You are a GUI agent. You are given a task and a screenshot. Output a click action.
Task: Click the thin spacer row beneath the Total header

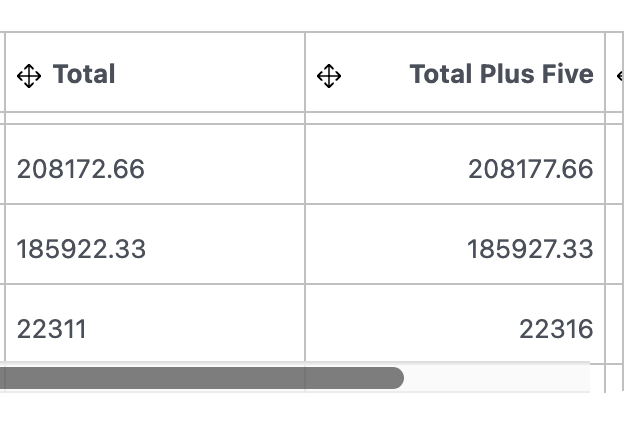pyautogui.click(x=155, y=118)
